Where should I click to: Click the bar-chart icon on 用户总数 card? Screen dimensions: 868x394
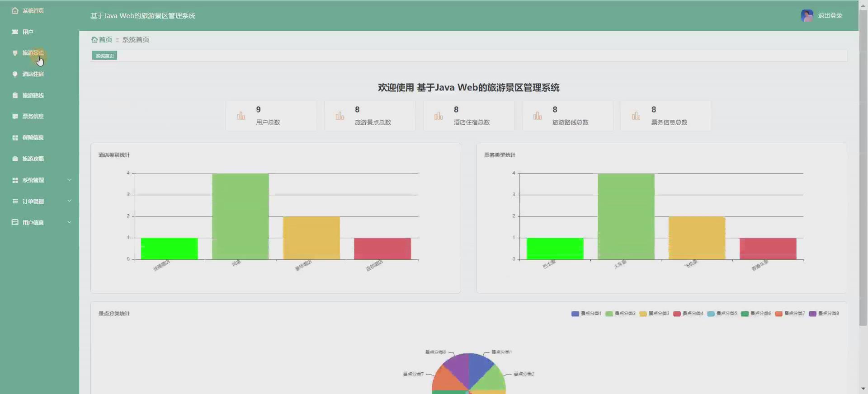(x=241, y=116)
